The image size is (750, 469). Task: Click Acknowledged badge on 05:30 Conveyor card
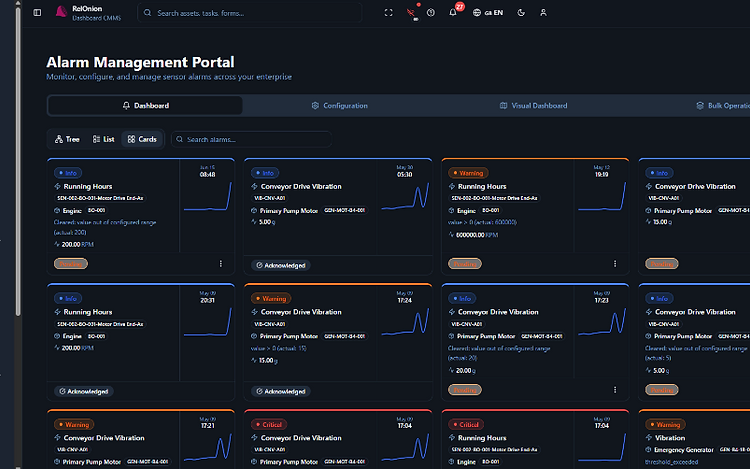tap(281, 265)
